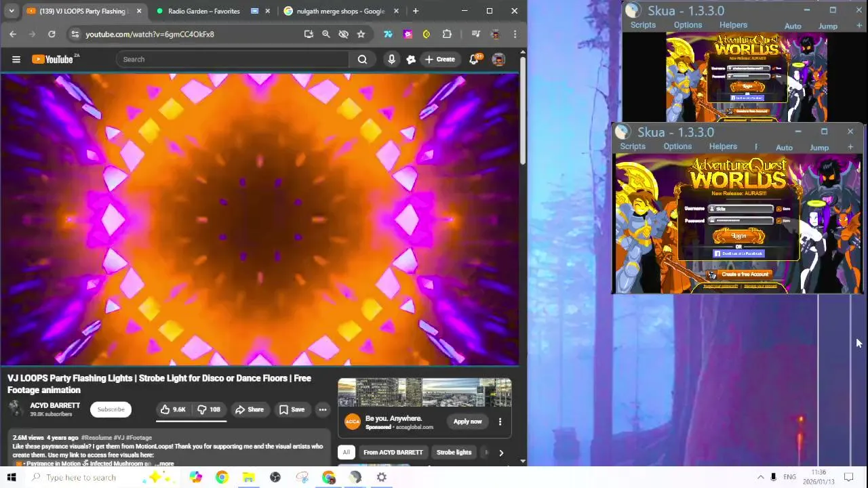Image resolution: width=868 pixels, height=488 pixels.
Task: Click the yellow circular extension icon
Action: click(427, 34)
